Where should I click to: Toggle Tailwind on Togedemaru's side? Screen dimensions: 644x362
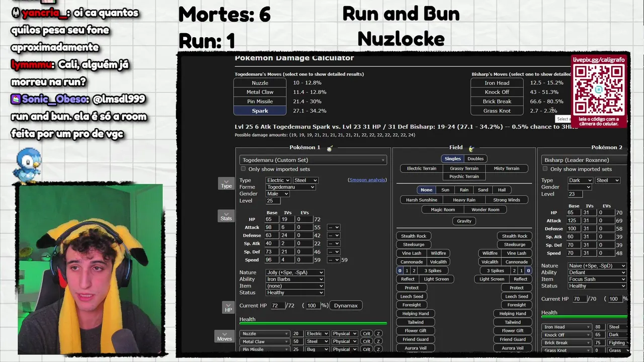click(x=416, y=322)
